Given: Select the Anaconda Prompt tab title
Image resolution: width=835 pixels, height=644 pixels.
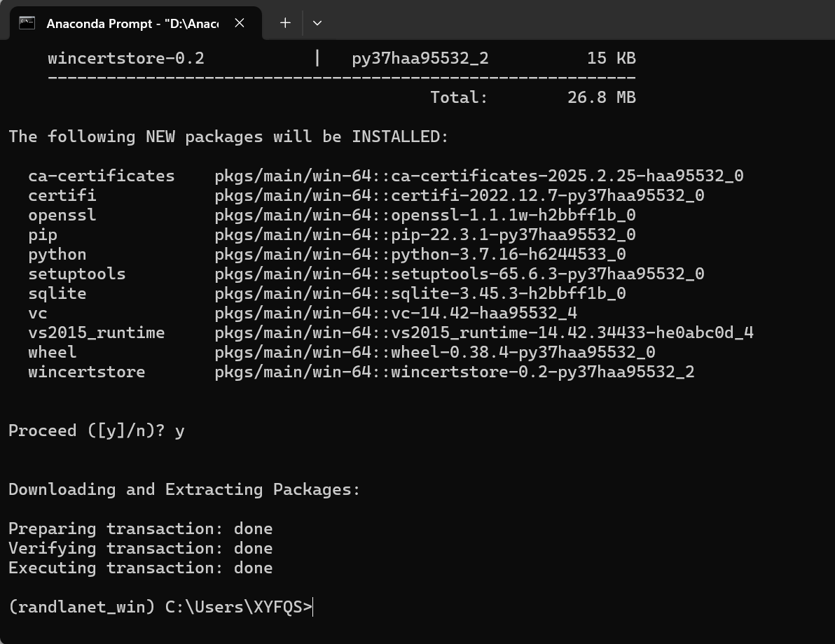Looking at the screenshot, I should (132, 24).
